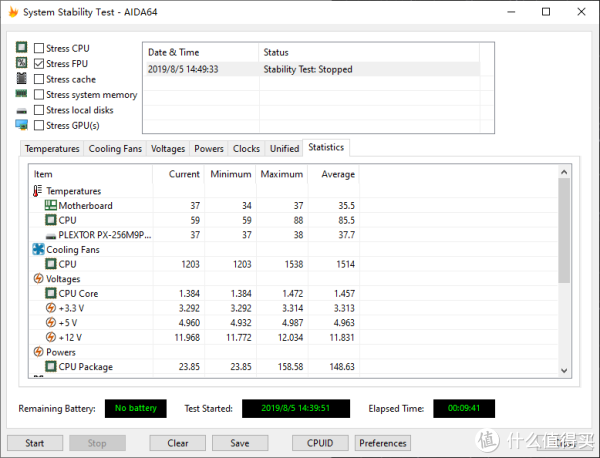600x458 pixels.
Task: Click the RAM stick icon beside Stress system memory
Action: 21,93
